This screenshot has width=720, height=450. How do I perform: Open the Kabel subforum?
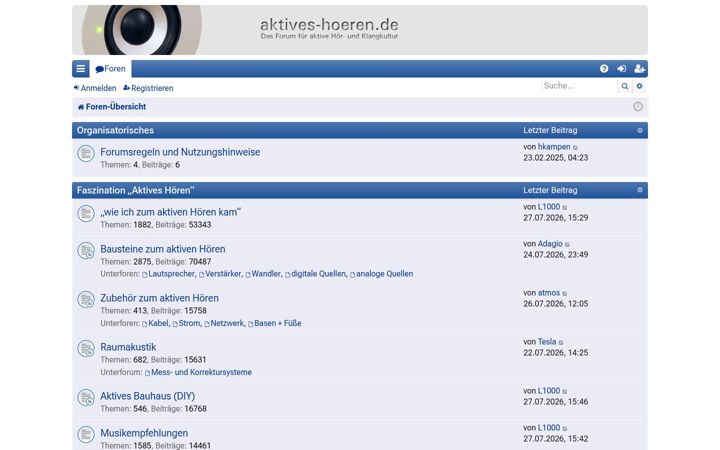158,323
